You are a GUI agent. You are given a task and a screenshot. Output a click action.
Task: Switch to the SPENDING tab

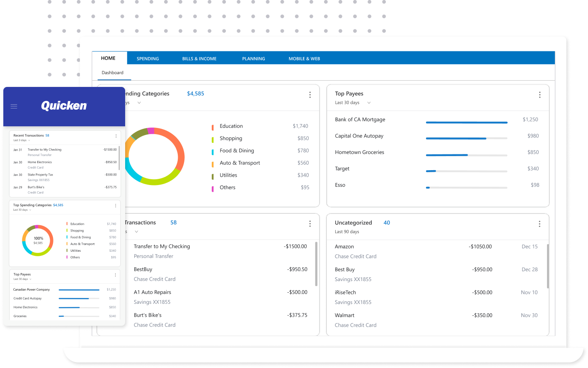148,59
